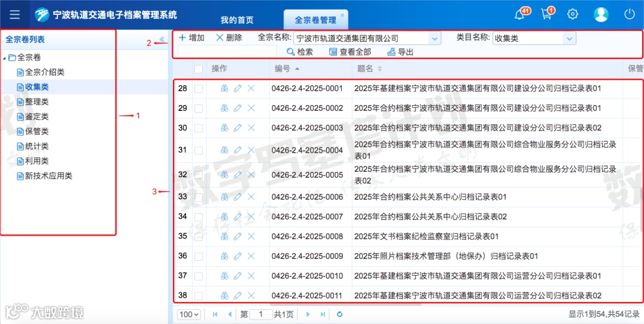Switch to the 我的首页 tab

(x=237, y=20)
